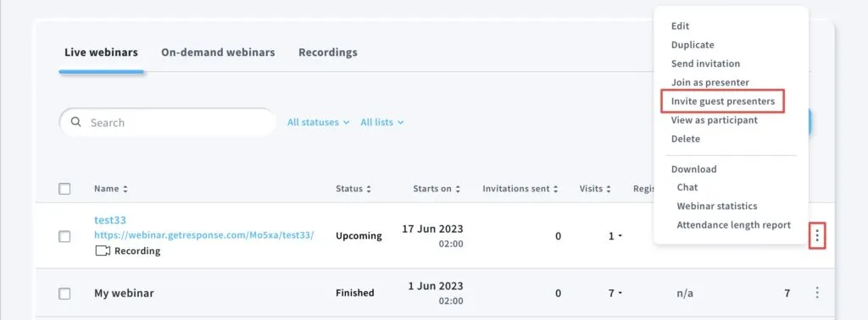Click the Download heading in the menu
This screenshot has height=320, width=868.
click(x=693, y=169)
